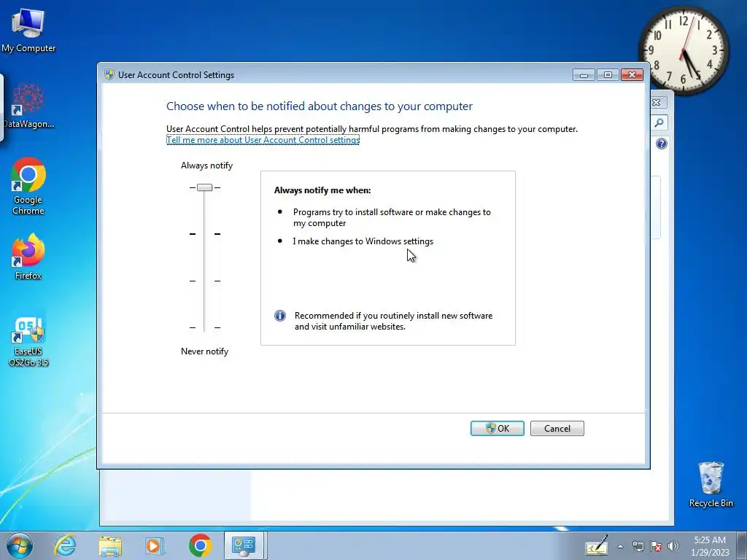Cancel the UAC settings dialog
This screenshot has width=747, height=560.
(x=557, y=428)
